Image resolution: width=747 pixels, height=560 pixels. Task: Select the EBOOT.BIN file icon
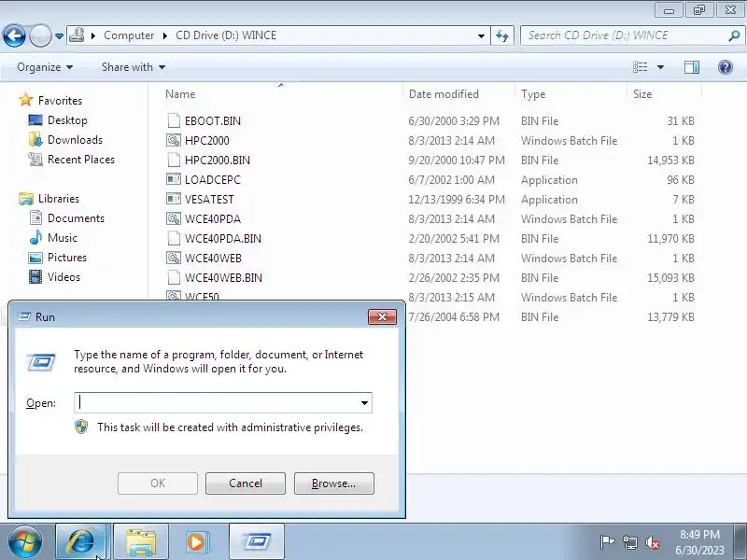tap(174, 121)
